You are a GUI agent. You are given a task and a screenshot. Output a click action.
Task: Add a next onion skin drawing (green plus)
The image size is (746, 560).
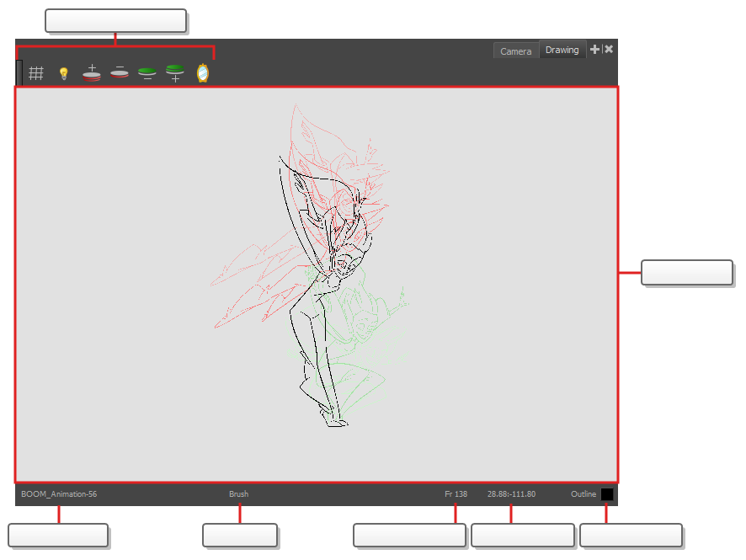(x=174, y=73)
